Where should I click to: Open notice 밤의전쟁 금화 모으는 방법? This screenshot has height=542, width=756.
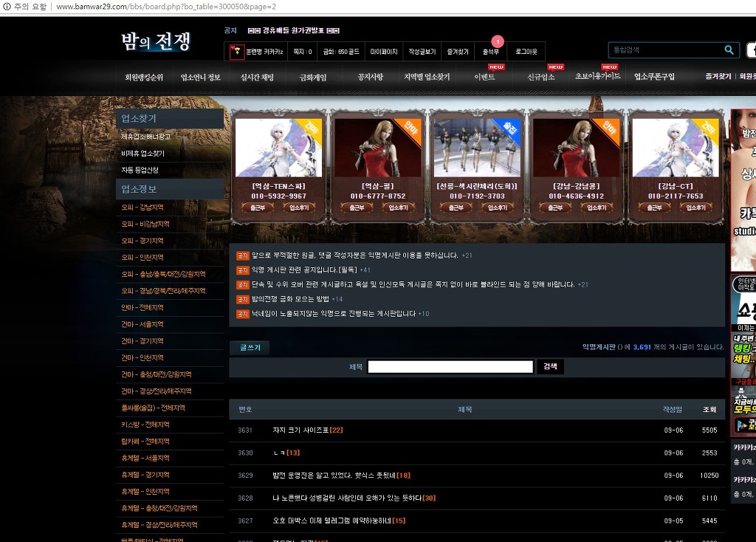tap(290, 300)
